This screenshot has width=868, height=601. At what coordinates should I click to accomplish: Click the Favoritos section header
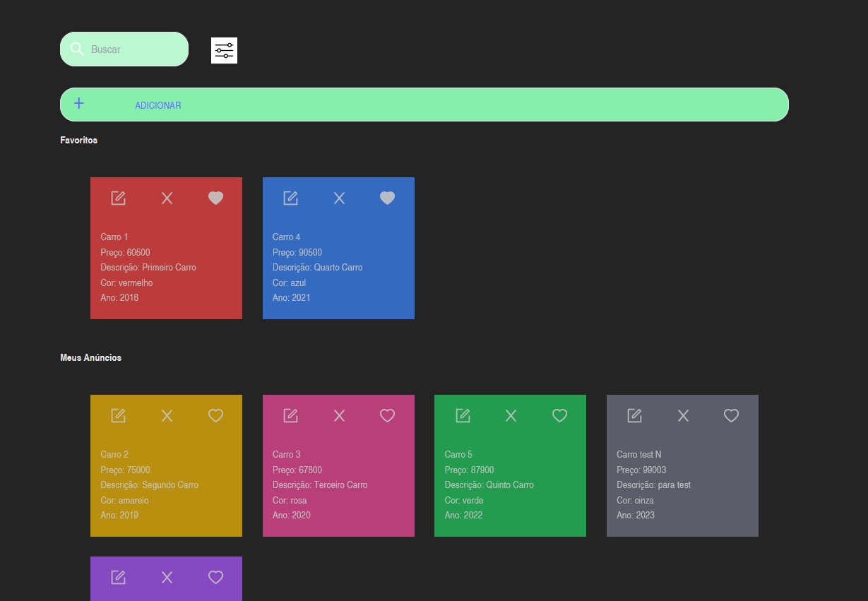(x=78, y=140)
